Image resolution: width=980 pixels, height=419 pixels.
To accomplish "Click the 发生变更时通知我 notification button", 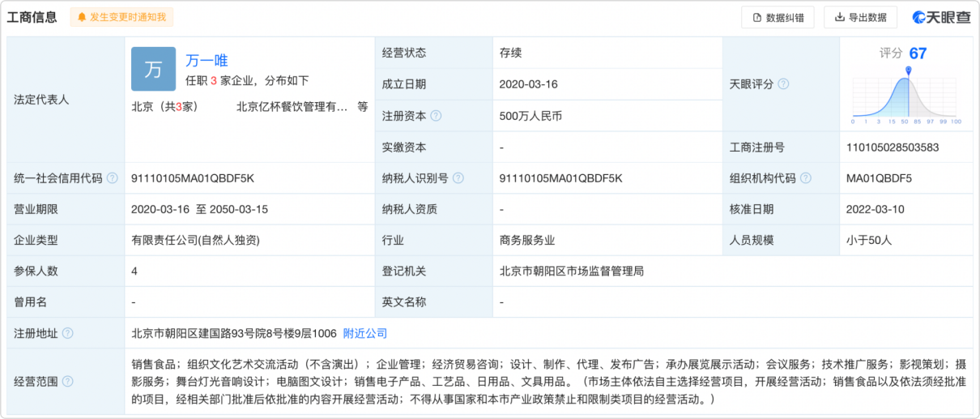I will click(x=121, y=17).
